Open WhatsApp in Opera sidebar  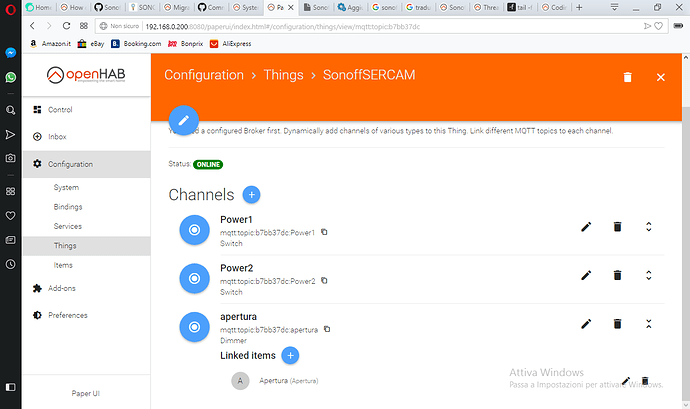click(x=11, y=77)
